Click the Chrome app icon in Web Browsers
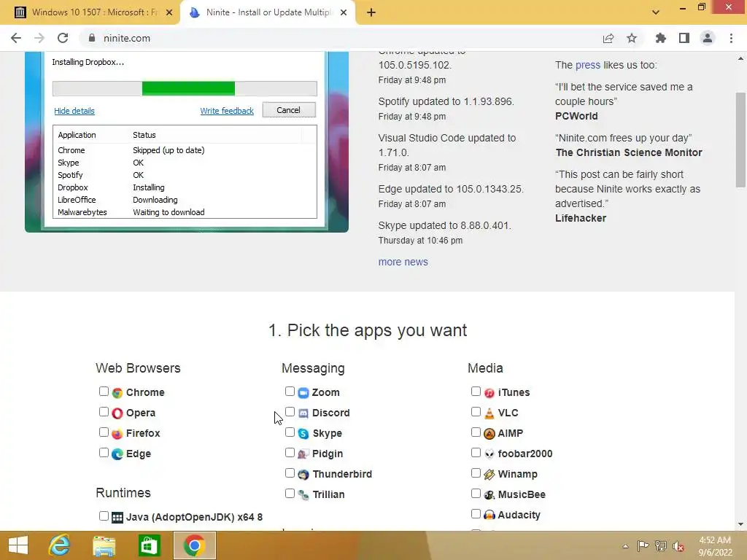This screenshot has height=560, width=747. point(117,393)
